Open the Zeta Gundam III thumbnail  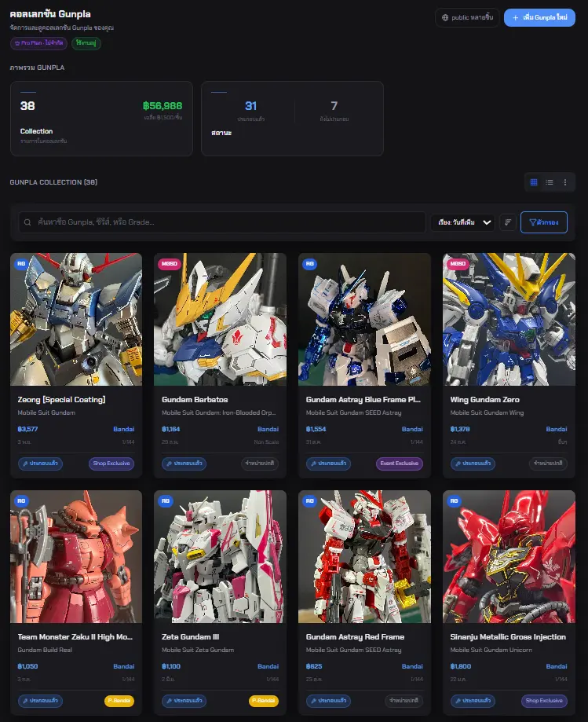pos(220,557)
